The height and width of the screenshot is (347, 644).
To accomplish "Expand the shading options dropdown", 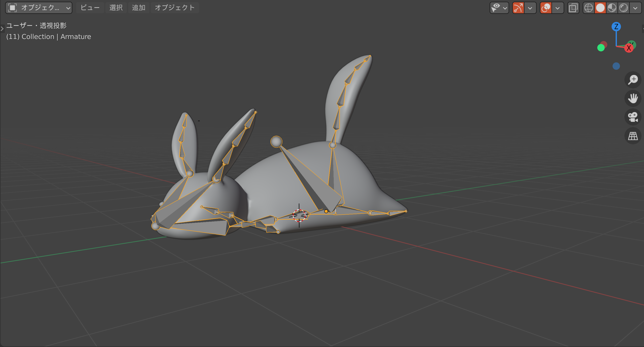I will pos(635,8).
